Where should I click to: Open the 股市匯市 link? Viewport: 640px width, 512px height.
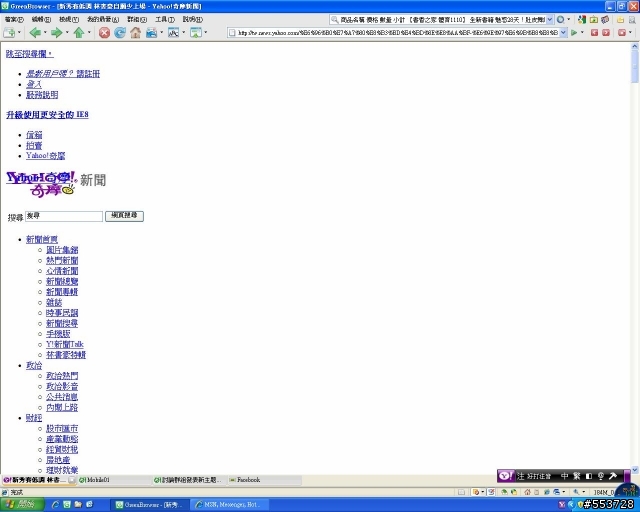(62, 428)
